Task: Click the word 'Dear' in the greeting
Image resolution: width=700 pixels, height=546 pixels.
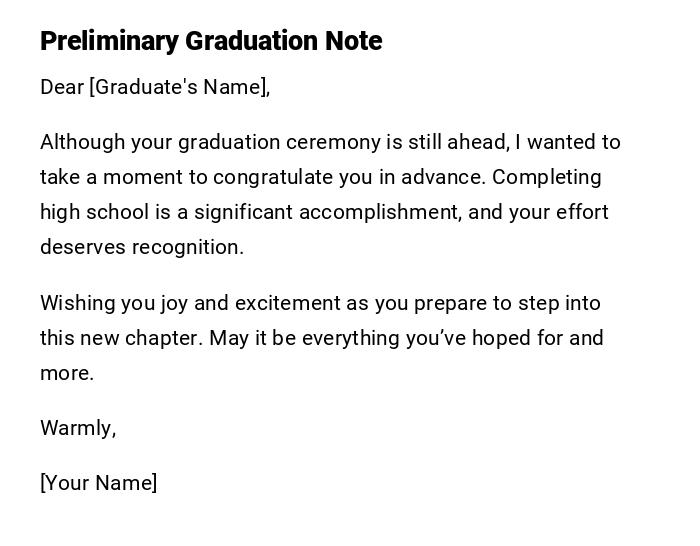Action: [x=62, y=87]
